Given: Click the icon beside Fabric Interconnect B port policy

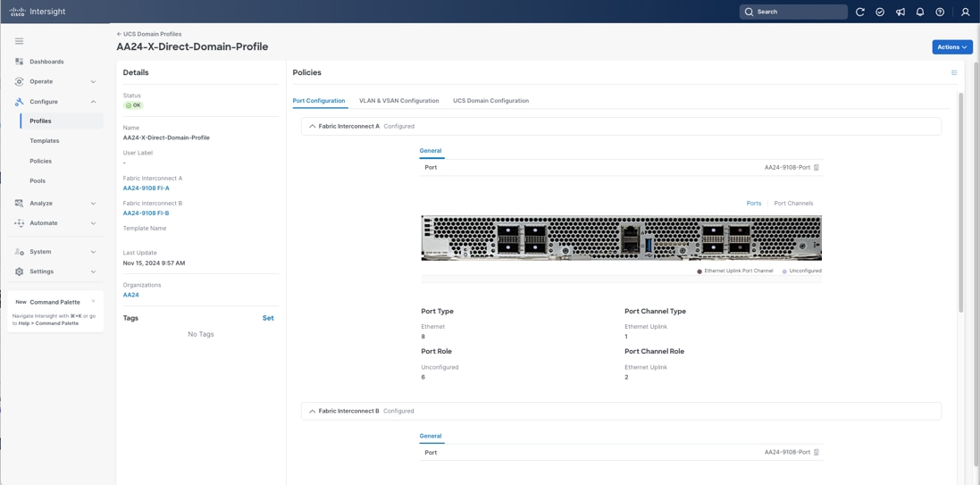Looking at the screenshot, I should 817,452.
